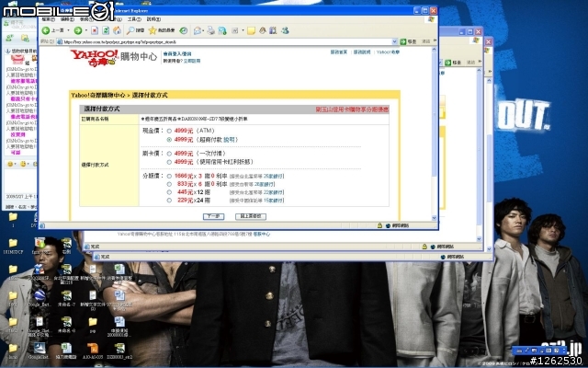The width and height of the screenshot is (588, 368).
Task: Select the 4999元 ATM cash payment option
Action: [x=169, y=131]
